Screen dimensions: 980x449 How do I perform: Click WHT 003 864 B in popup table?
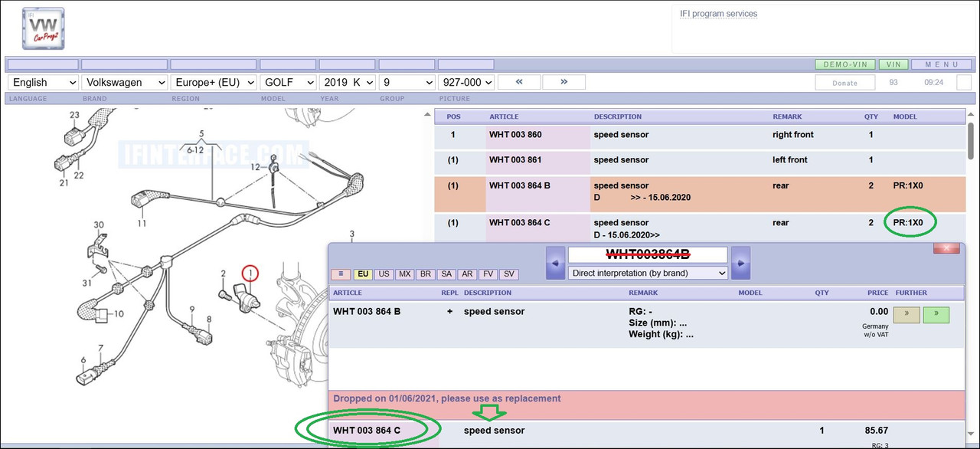pyautogui.click(x=367, y=312)
